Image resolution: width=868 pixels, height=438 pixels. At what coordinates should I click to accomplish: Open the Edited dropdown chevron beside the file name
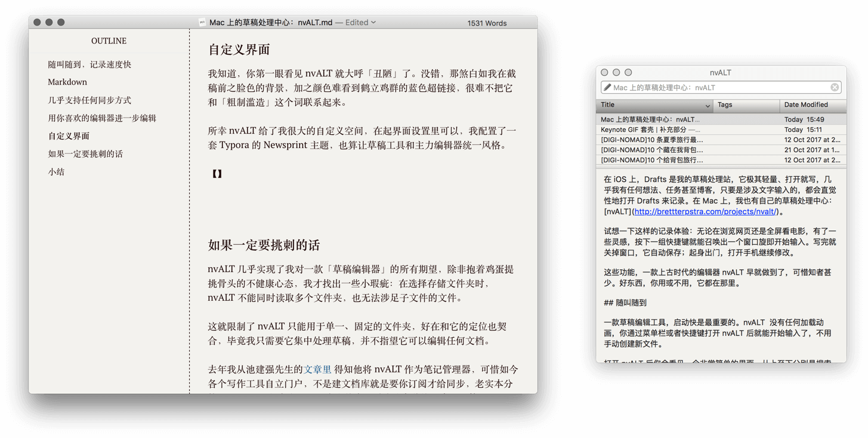click(373, 23)
